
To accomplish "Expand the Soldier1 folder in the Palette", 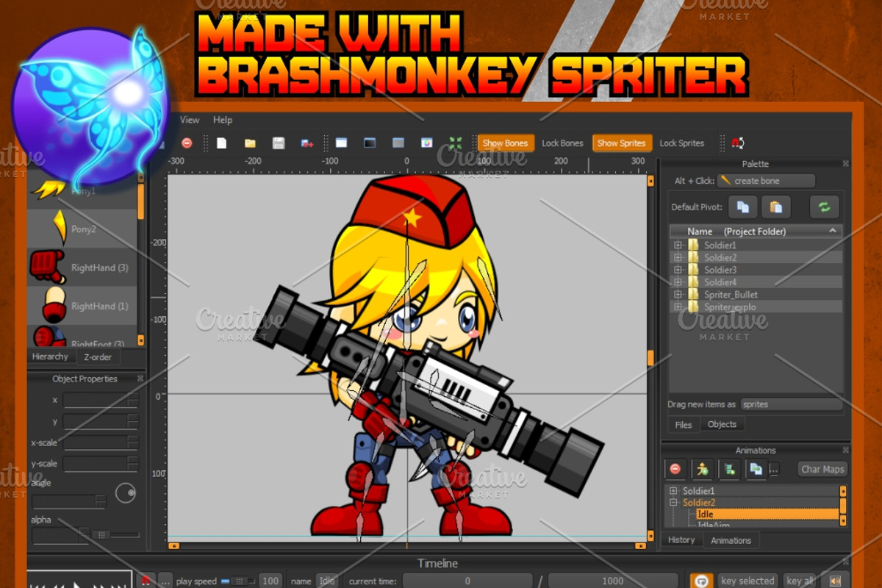I will pos(678,245).
